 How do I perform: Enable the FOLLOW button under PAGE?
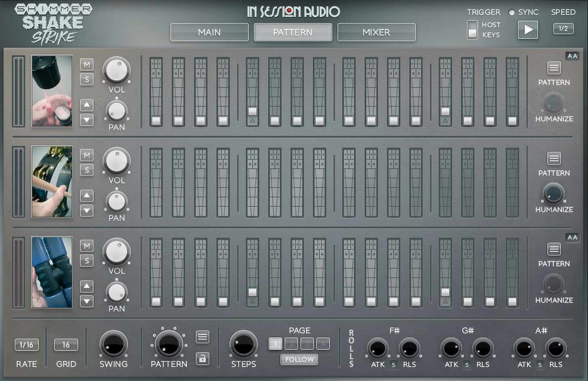(299, 359)
